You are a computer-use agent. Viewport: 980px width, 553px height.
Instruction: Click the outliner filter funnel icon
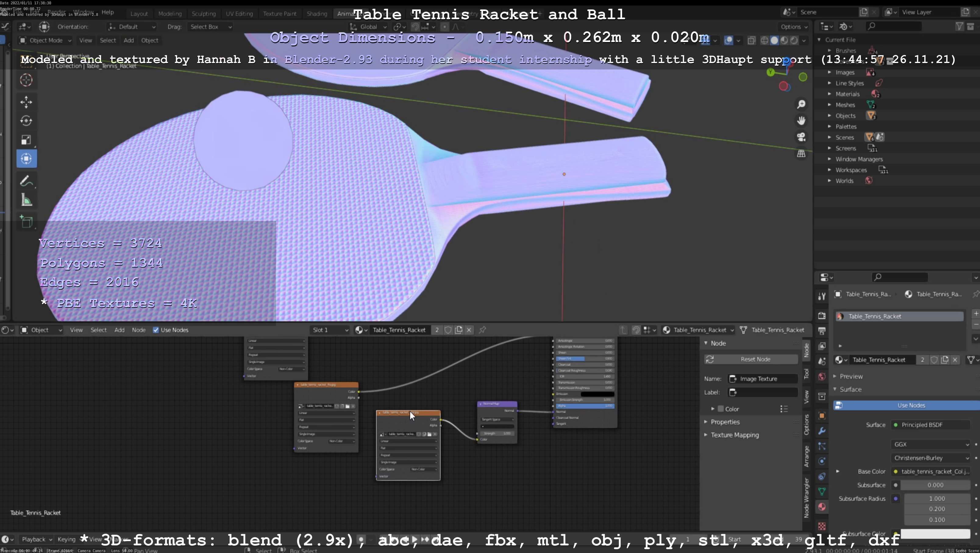coord(960,26)
